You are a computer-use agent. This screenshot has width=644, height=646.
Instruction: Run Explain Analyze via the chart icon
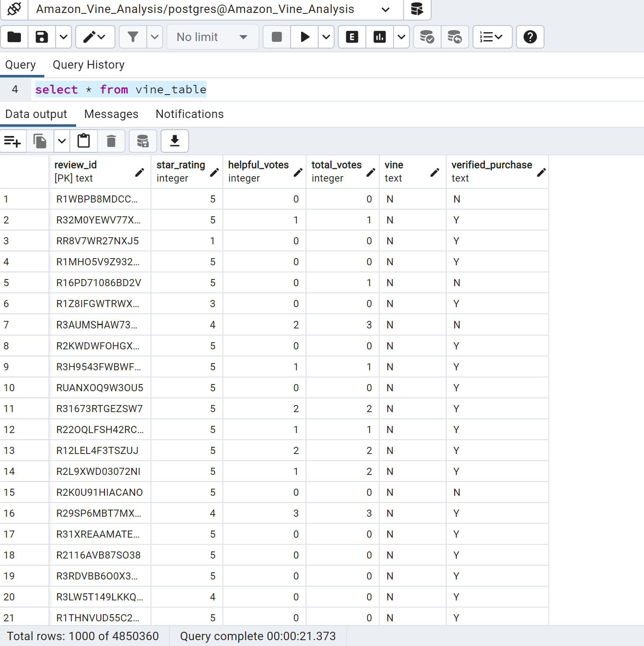pyautogui.click(x=380, y=37)
